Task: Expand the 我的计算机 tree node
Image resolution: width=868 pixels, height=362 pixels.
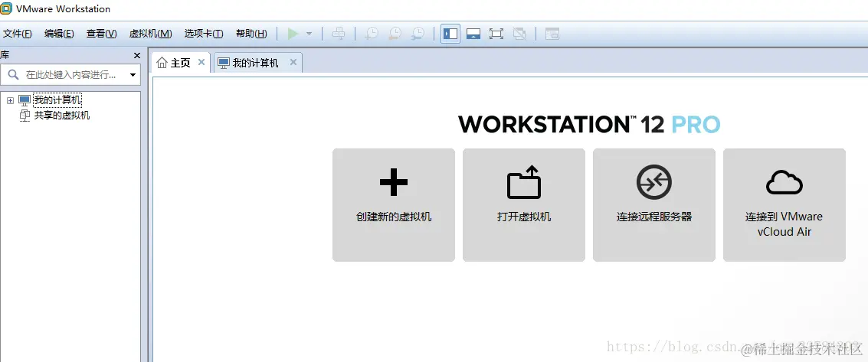Action: [x=10, y=100]
